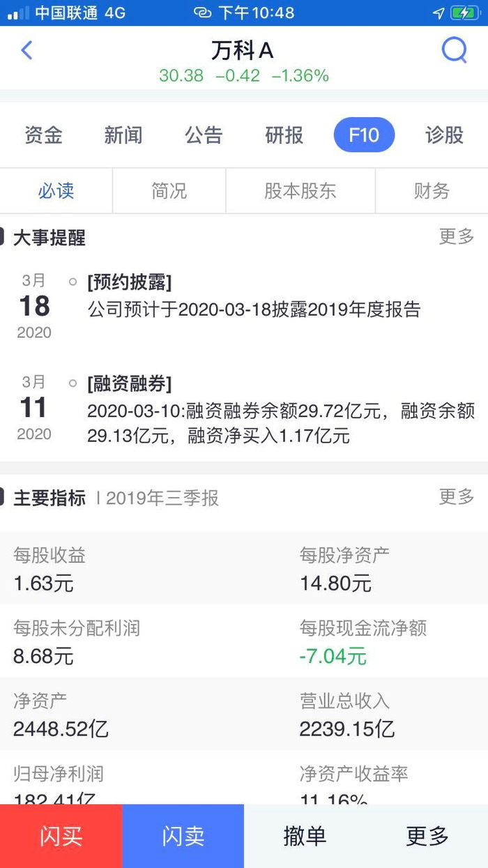488x868 pixels.
Task: Tap the battery charging icon
Action: [464, 13]
